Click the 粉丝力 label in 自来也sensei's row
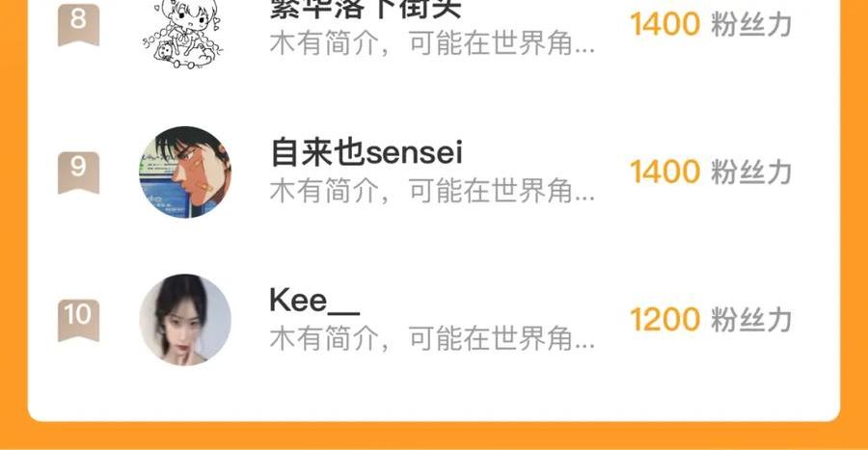 [x=751, y=172]
